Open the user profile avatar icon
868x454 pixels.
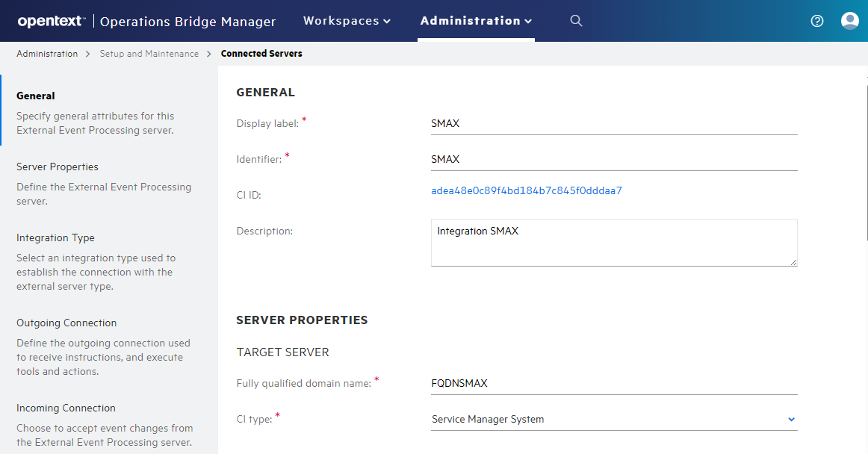click(x=849, y=21)
